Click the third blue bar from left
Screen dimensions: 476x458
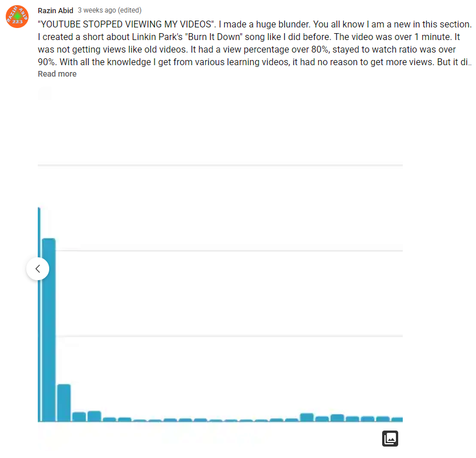(x=79, y=417)
